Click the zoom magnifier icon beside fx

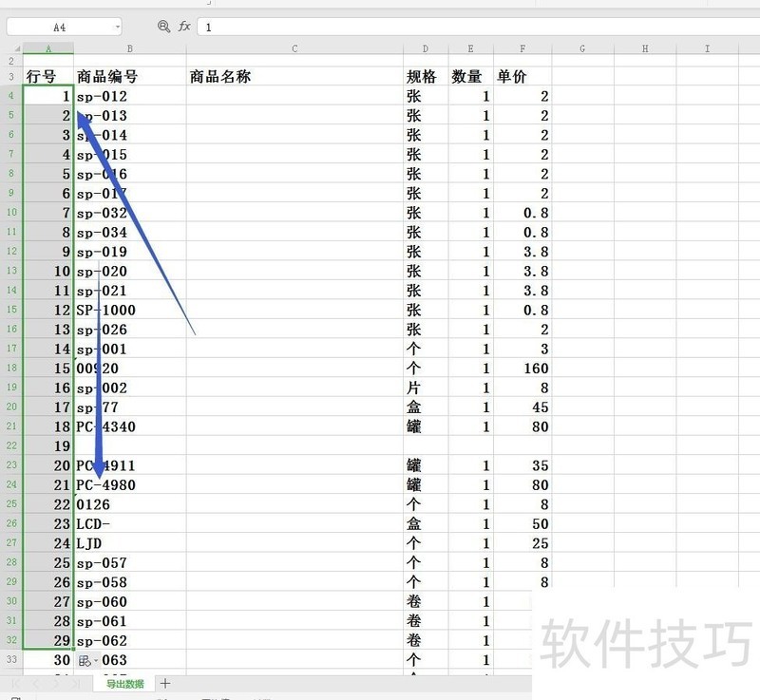pyautogui.click(x=163, y=27)
